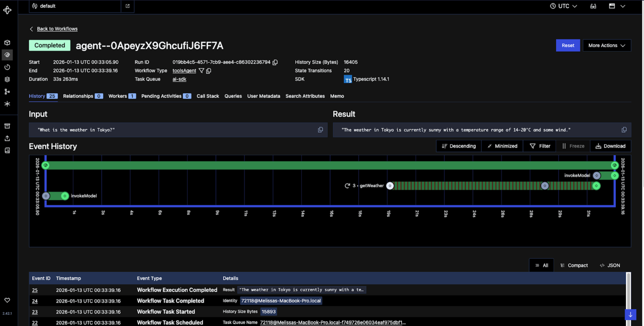The height and width of the screenshot is (326, 644).
Task: Select the Batch Operations sidebar icon
Action: [7, 79]
